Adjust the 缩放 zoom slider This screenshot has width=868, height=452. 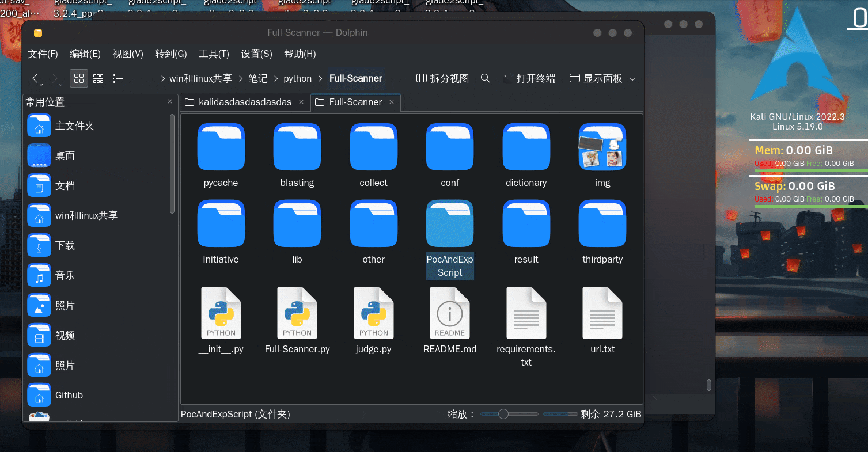pos(503,414)
